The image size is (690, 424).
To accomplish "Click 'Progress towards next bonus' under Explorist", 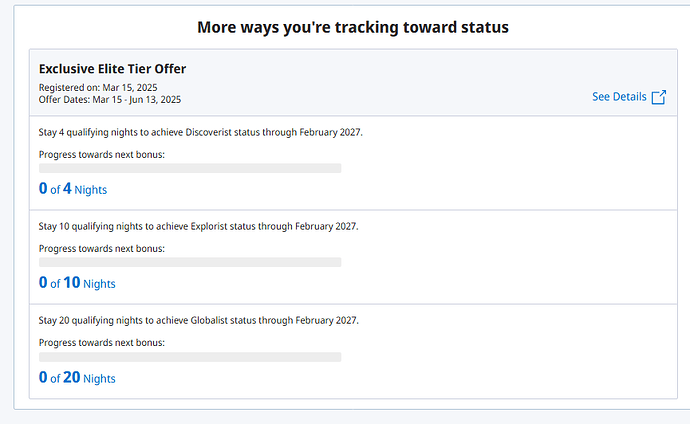I will coord(102,248).
